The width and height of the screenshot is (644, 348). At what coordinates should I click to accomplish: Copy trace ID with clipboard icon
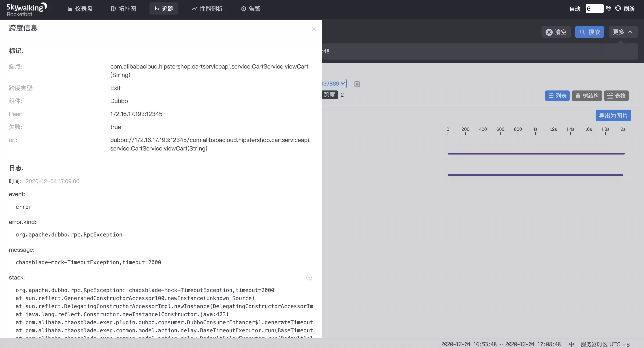(357, 84)
